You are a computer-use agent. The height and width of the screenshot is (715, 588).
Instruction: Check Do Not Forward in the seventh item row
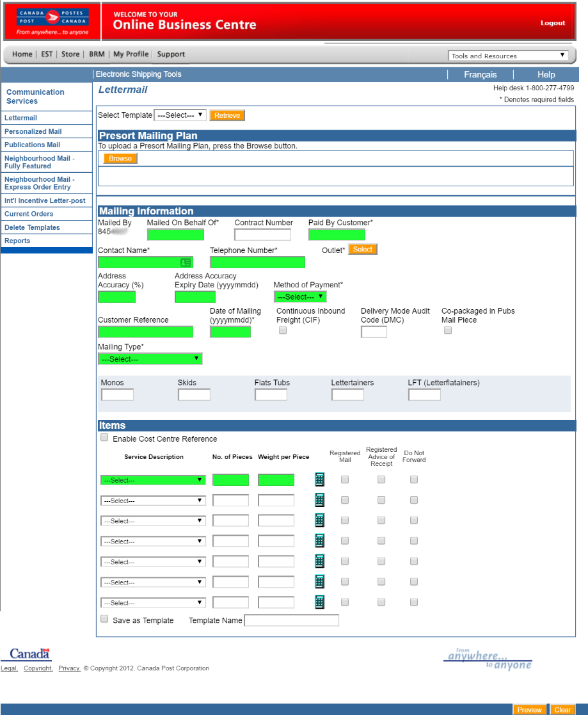pos(414,602)
